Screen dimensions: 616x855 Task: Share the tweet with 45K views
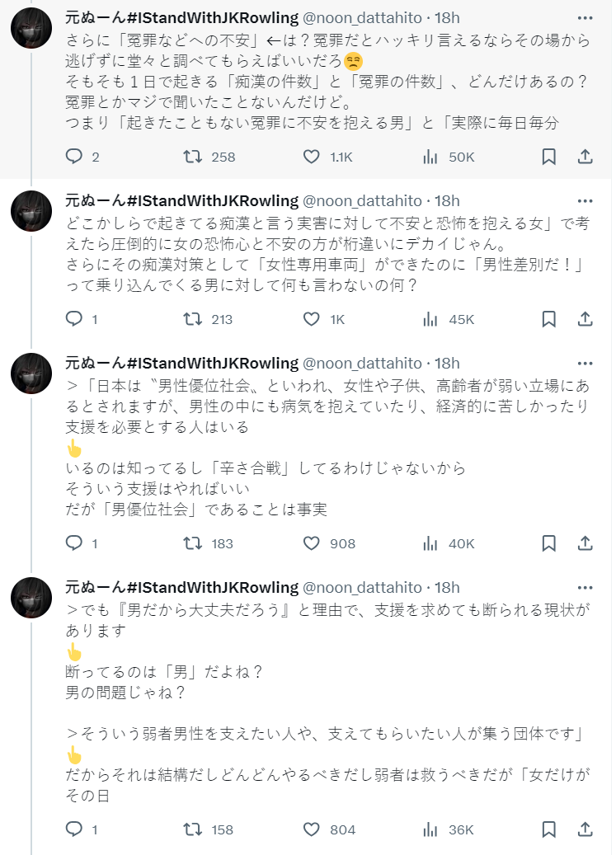click(585, 319)
